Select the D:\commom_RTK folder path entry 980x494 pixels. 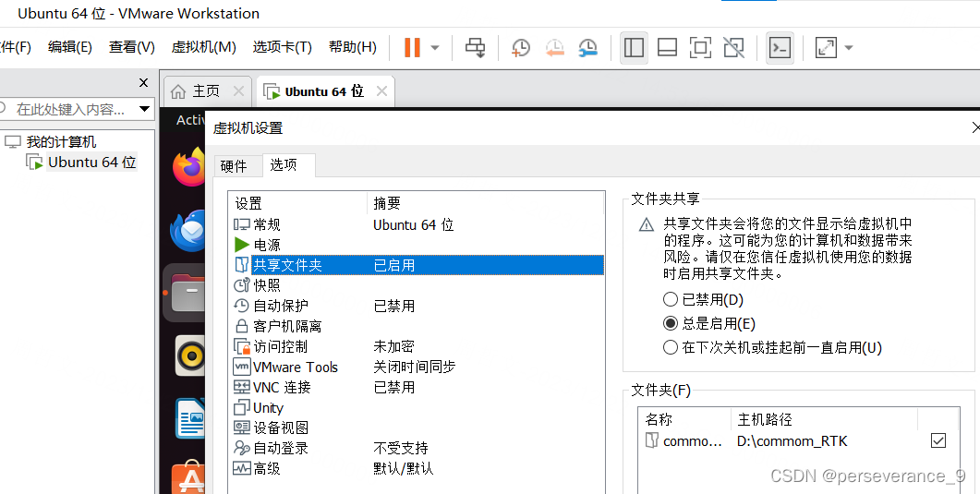click(x=792, y=441)
